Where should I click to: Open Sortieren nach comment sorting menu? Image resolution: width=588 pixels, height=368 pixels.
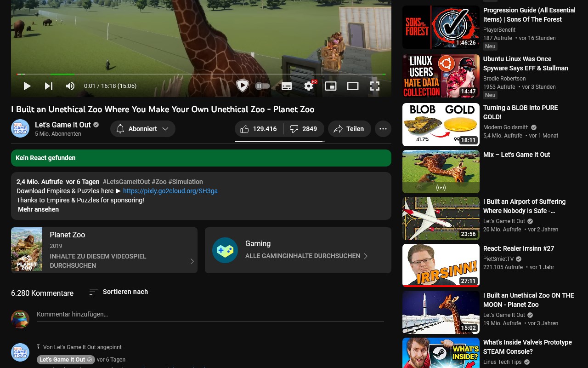(x=119, y=292)
